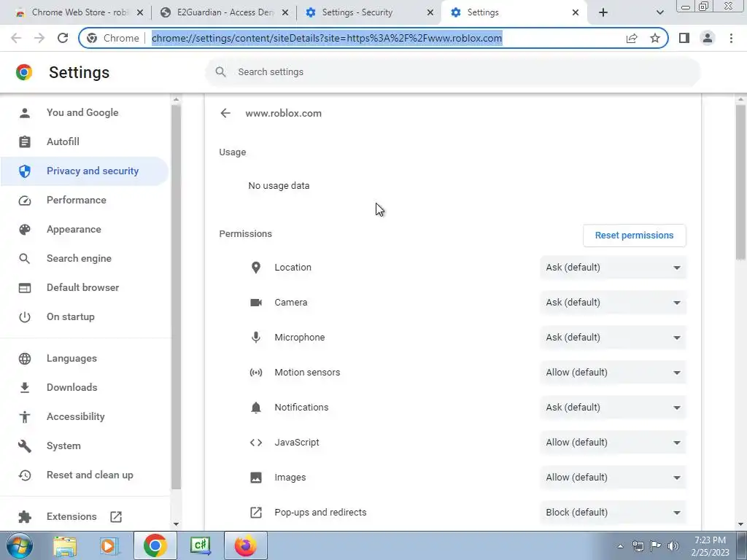Open Motion sensors permission dropdown

[x=613, y=373]
